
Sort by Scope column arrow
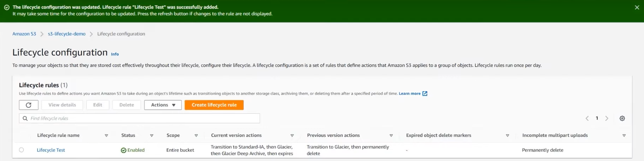196,136
